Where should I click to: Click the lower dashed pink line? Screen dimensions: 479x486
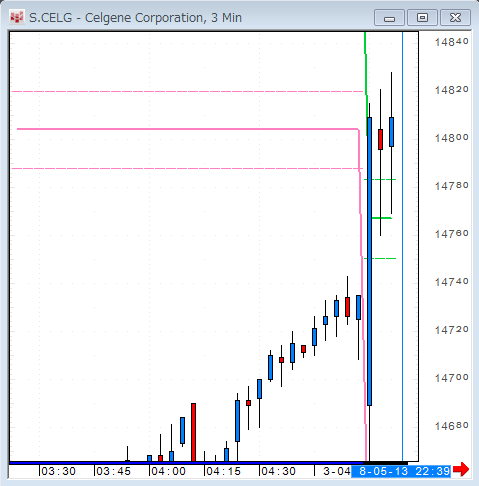coord(187,168)
